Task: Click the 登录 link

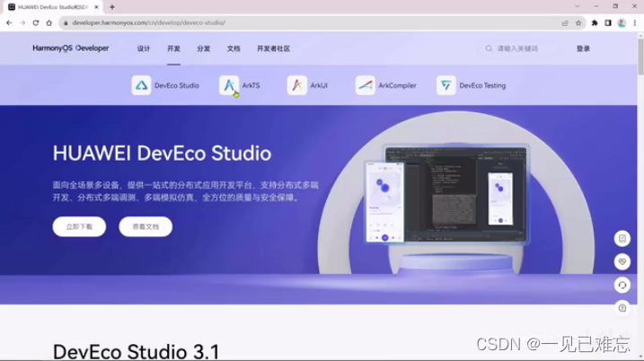Action: click(583, 48)
